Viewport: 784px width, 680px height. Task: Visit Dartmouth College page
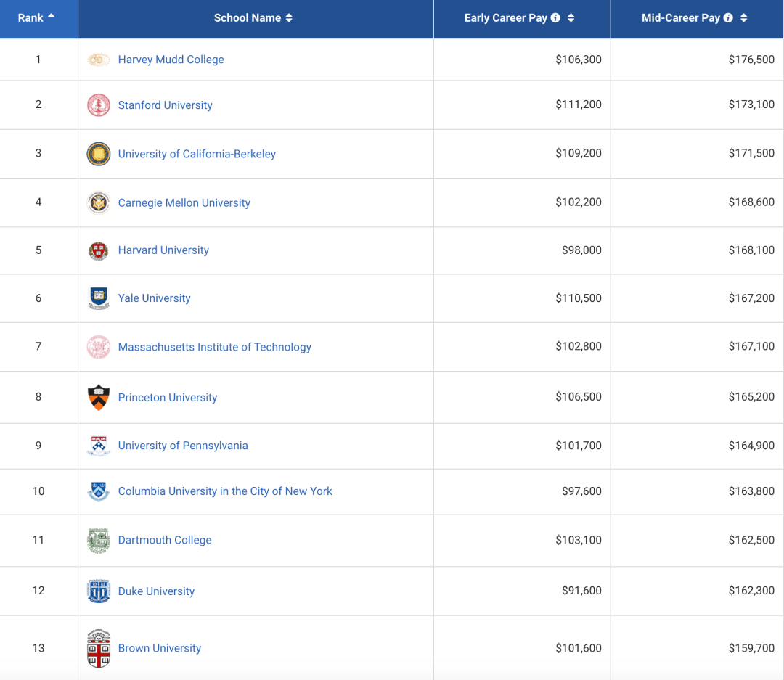[x=165, y=540]
